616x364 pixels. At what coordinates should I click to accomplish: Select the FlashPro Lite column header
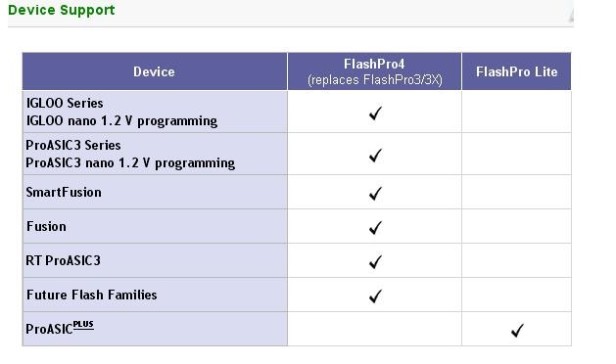tap(517, 71)
